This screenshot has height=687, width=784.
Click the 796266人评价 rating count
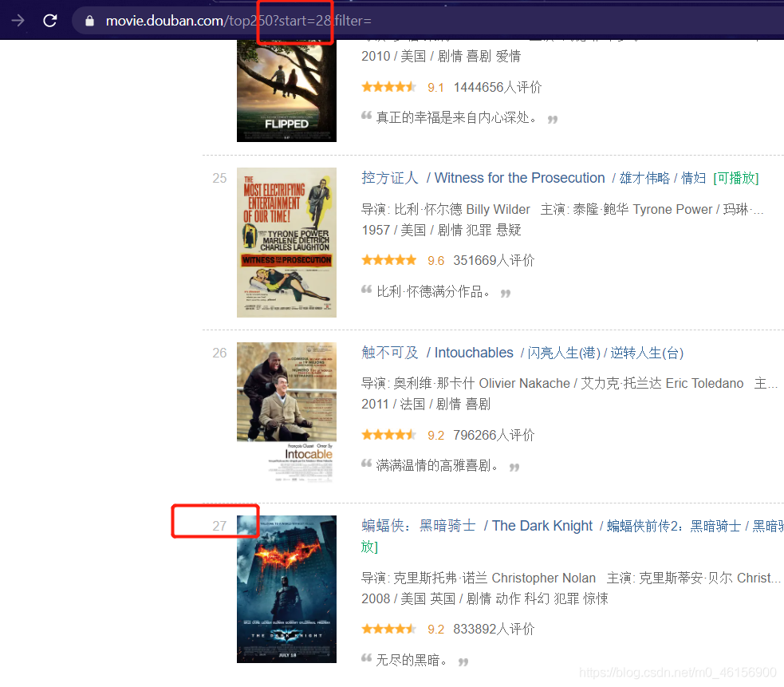(x=494, y=435)
